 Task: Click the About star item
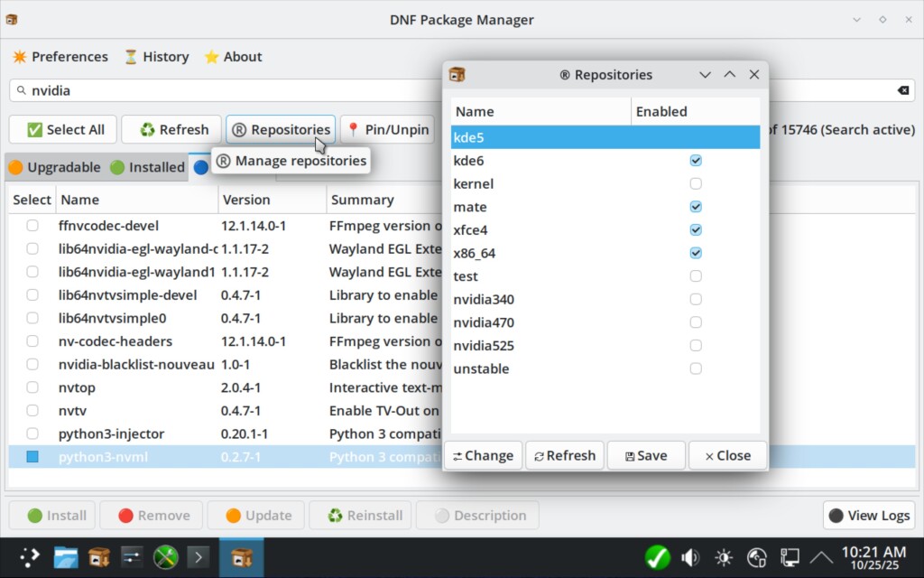pyautogui.click(x=233, y=57)
